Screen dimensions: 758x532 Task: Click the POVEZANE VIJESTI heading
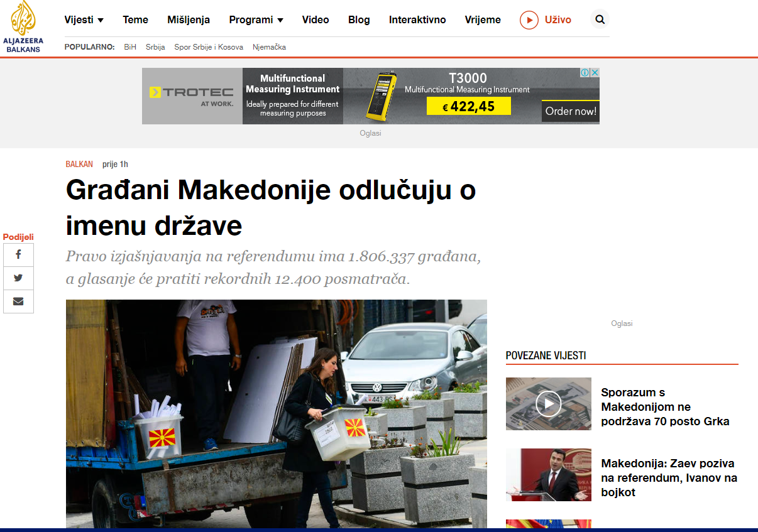546,356
